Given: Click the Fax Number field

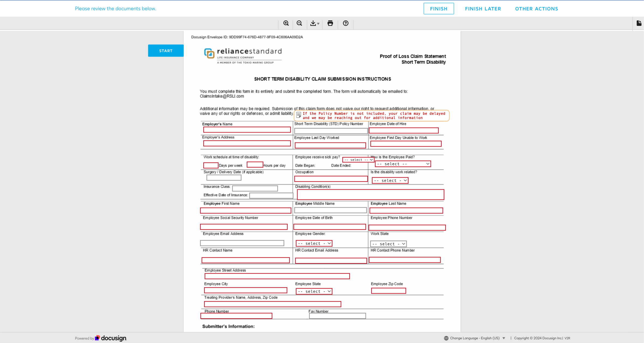Looking at the screenshot, I should (337, 316).
